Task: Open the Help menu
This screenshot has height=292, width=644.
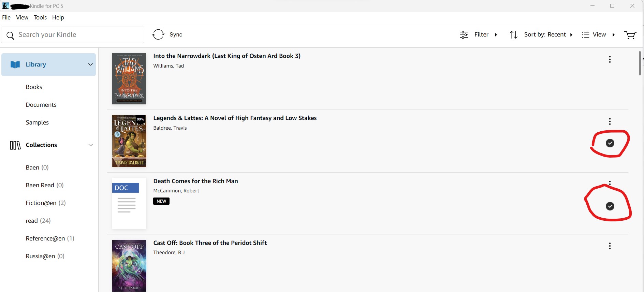Action: [58, 17]
